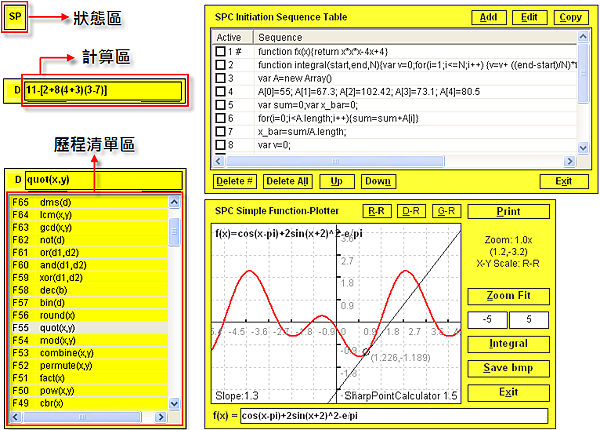The image size is (600, 430).
Task: Click history list vertical scrollbar thumb
Action: click(174, 232)
